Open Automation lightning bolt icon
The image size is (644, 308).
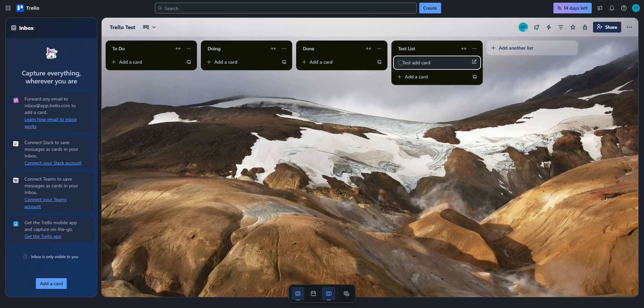tap(549, 27)
